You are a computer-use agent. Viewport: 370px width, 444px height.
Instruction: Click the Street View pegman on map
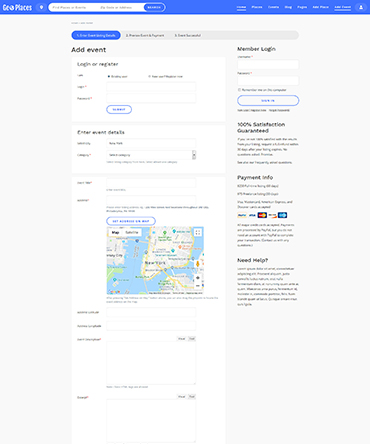[x=198, y=264]
